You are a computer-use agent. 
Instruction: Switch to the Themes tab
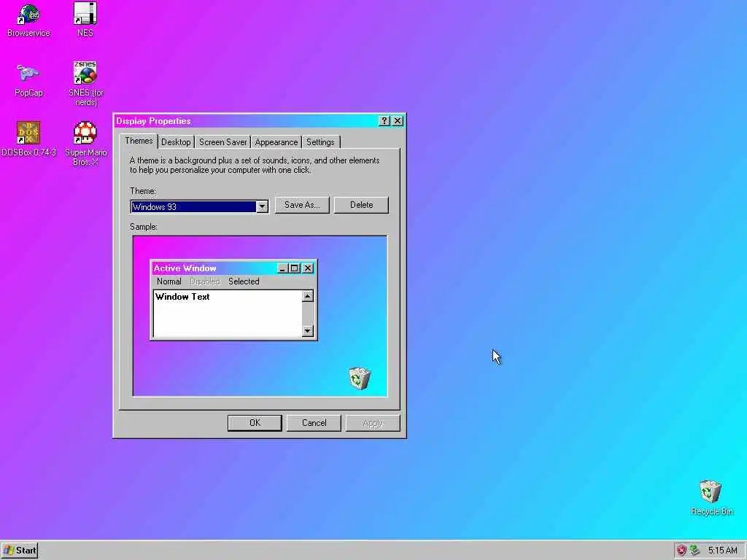[x=139, y=141]
